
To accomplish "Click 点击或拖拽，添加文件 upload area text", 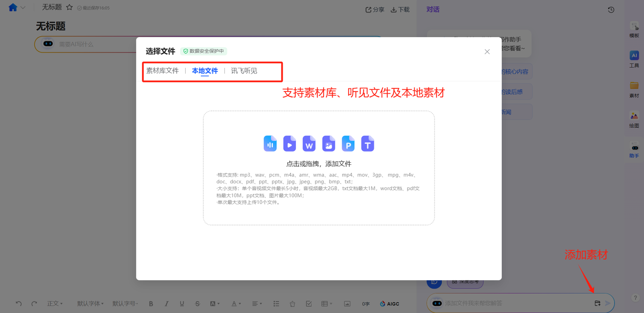I will click(x=318, y=164).
